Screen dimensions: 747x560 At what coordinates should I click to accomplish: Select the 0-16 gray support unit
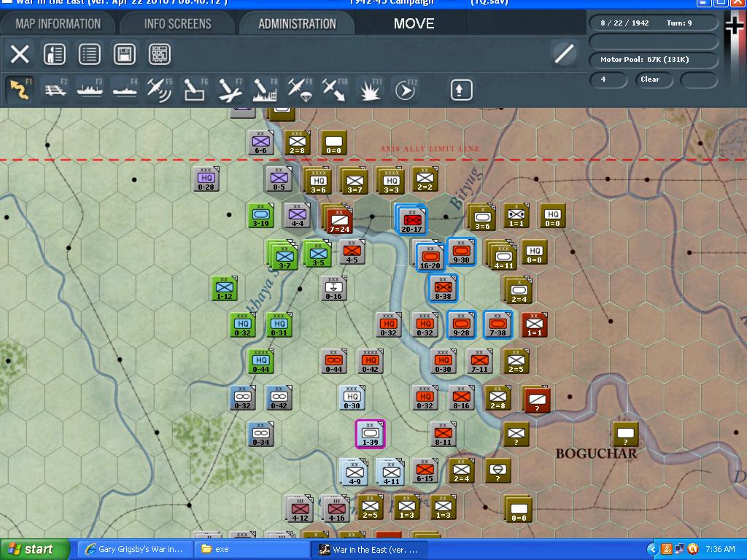(333, 288)
